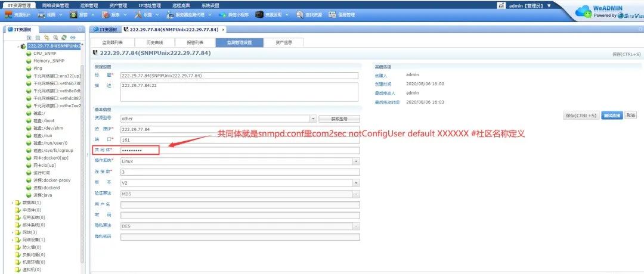Open the 系统设置 menu
This screenshot has height=274, width=644.
pos(210,6)
